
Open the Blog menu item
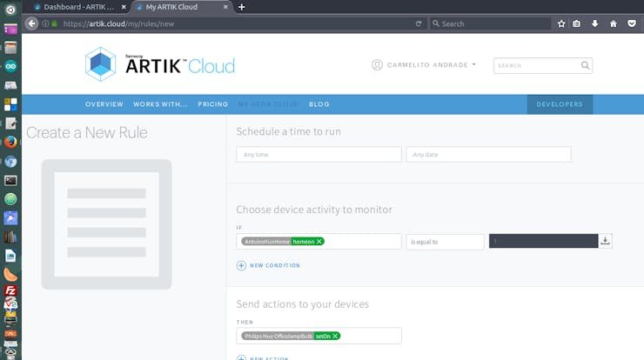tap(319, 104)
